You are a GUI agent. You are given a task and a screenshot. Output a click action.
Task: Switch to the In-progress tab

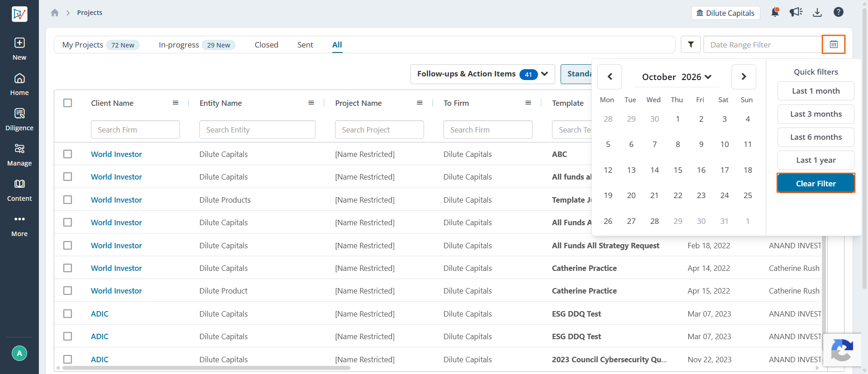pos(197,45)
